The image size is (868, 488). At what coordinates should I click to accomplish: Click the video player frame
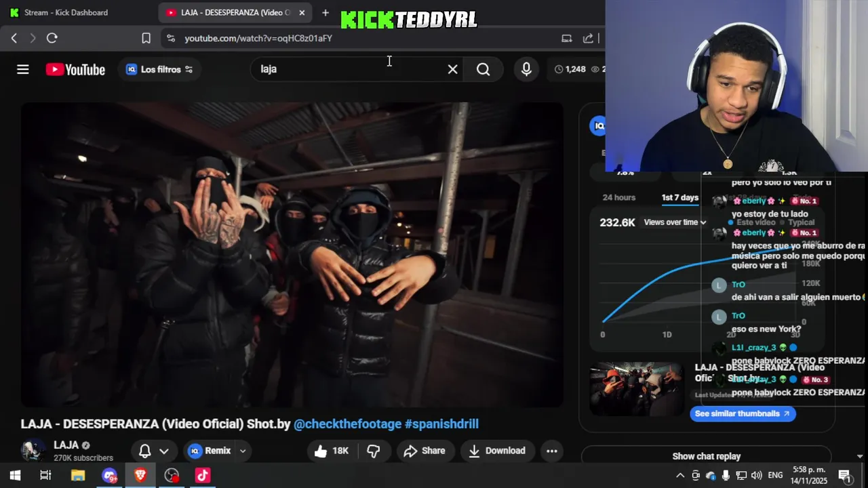pos(292,255)
